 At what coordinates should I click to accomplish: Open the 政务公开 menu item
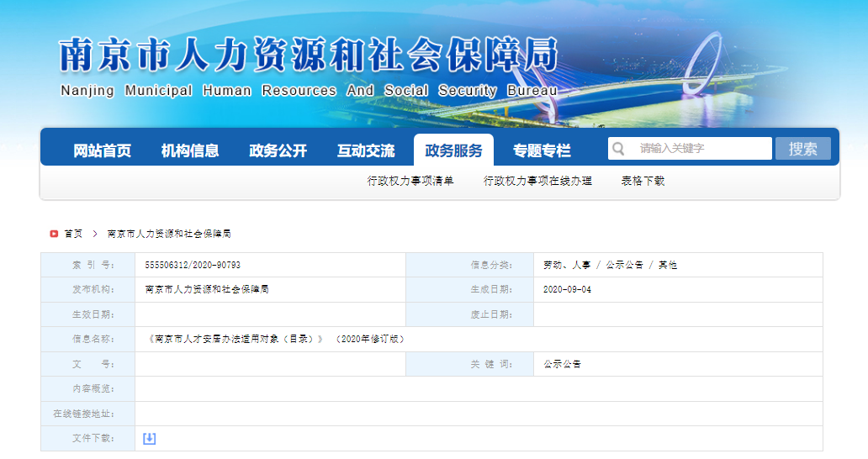click(278, 150)
